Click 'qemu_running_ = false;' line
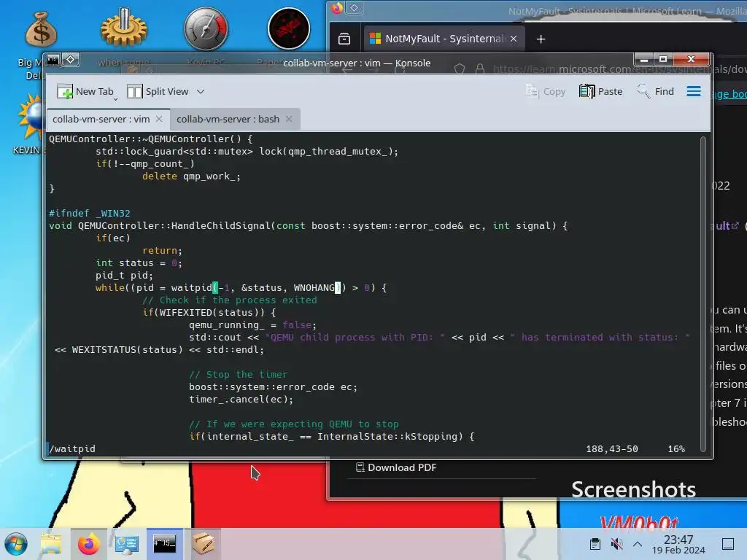Viewport: 747px width, 560px height. [x=252, y=324]
